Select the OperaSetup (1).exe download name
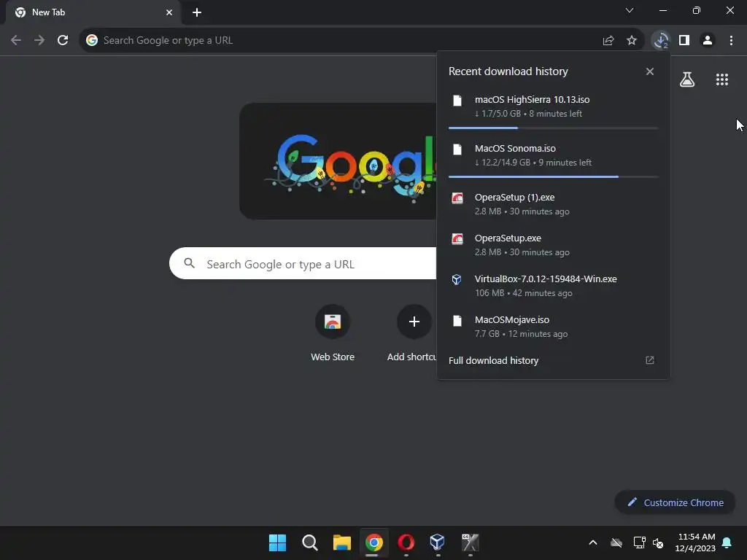 [x=514, y=197]
